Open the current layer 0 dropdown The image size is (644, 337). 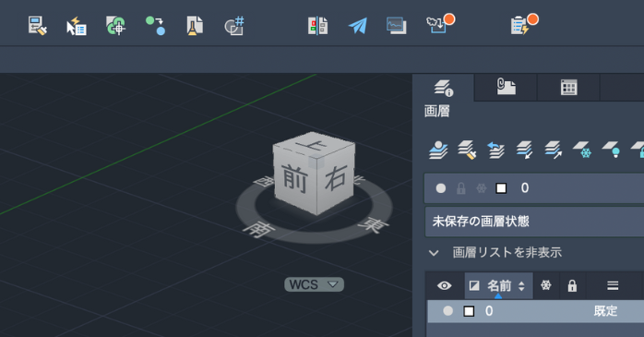(x=534, y=188)
